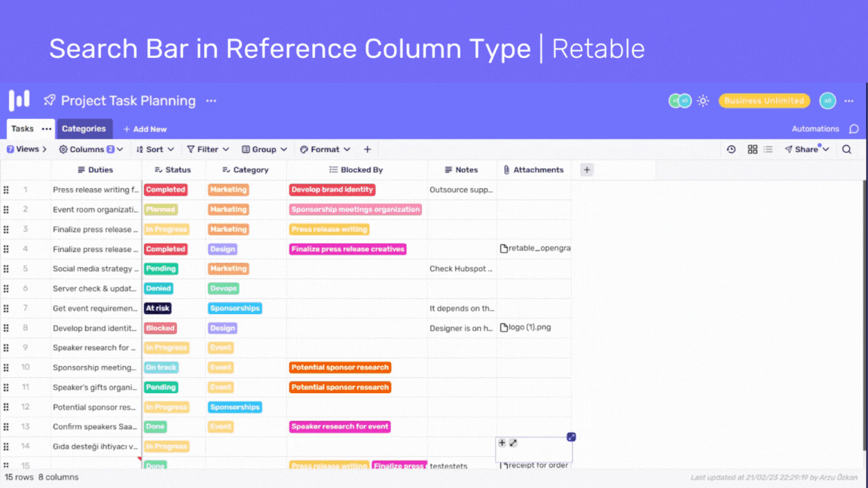Click the Duties column header
Screen dimensions: 868x488
click(x=96, y=170)
